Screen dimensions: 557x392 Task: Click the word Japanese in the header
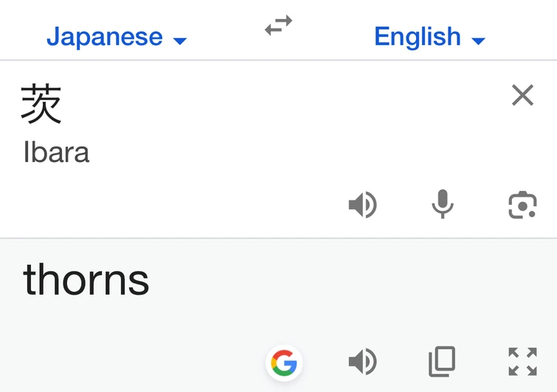pos(105,37)
